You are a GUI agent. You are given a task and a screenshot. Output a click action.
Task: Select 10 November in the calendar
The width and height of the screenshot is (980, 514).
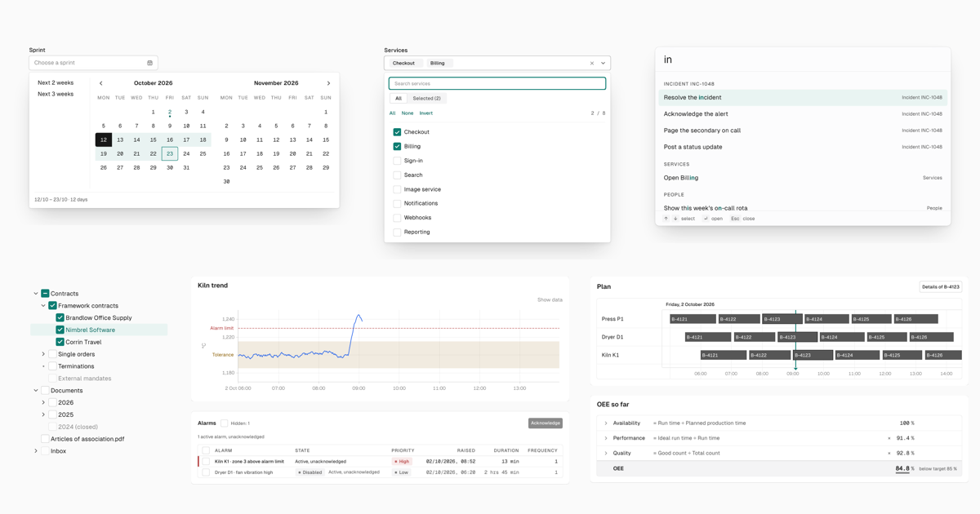pyautogui.click(x=243, y=140)
